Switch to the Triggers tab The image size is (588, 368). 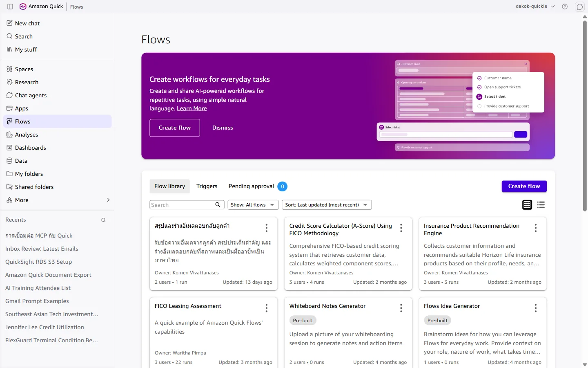coord(207,186)
